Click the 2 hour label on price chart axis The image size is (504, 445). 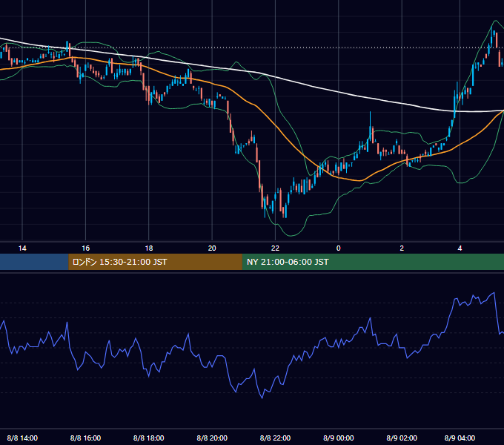tap(402, 248)
